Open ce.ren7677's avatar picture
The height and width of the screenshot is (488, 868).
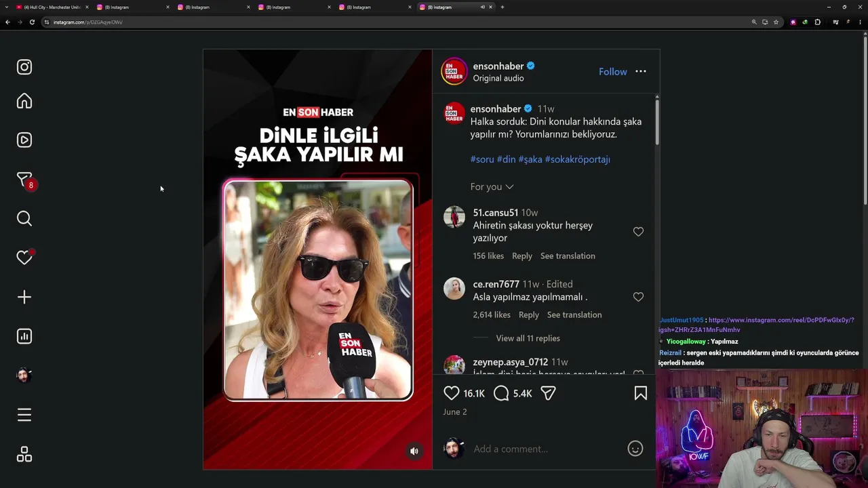[x=454, y=289]
